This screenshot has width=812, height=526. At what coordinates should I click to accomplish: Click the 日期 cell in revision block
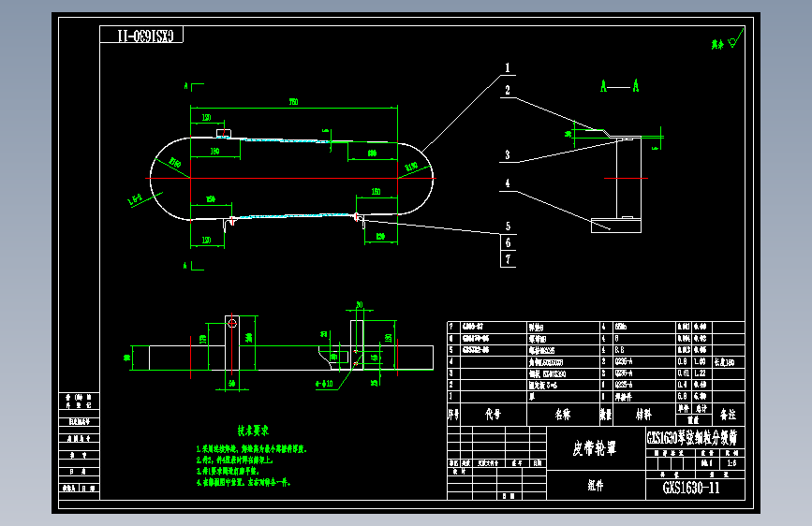538,463
